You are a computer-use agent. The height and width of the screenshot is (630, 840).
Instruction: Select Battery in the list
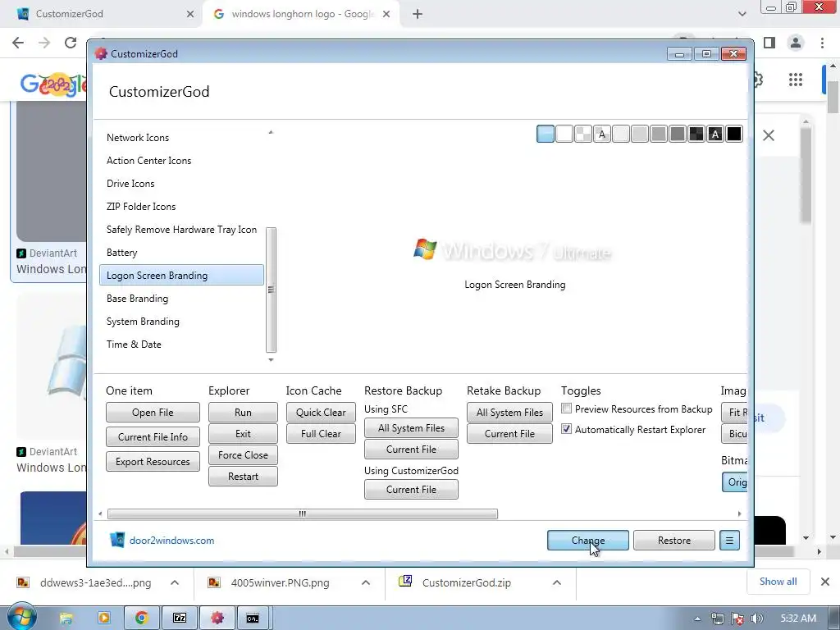[x=181, y=253]
